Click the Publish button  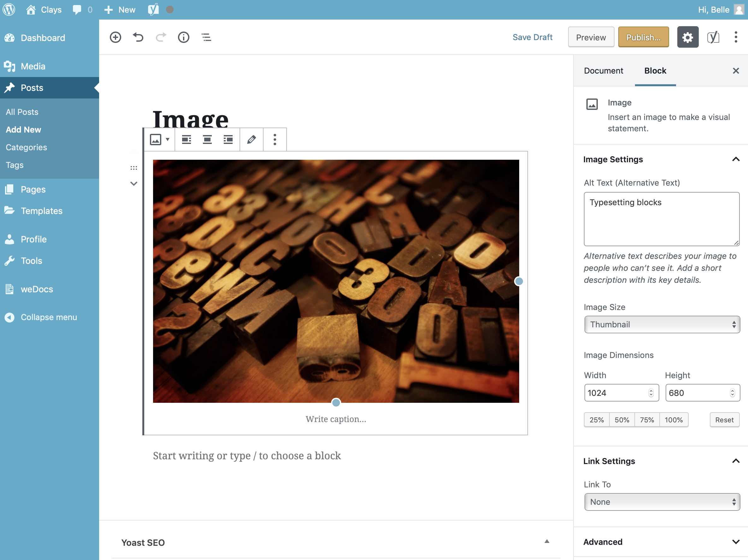(x=643, y=37)
